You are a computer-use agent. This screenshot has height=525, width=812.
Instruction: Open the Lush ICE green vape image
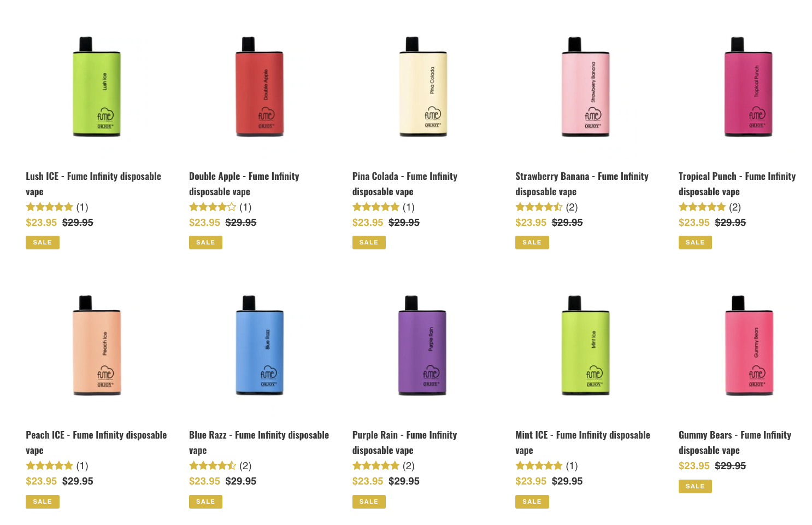[x=97, y=86]
